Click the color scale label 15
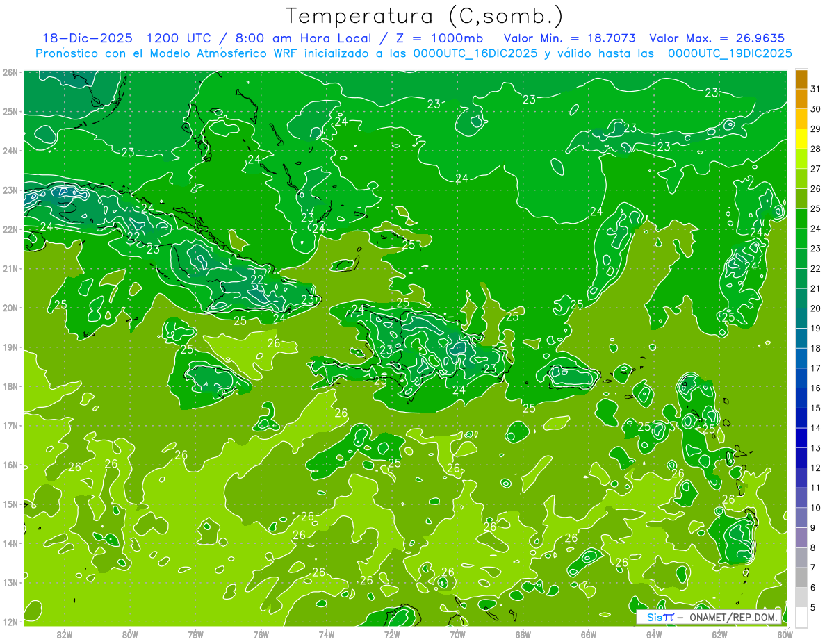This screenshot has height=644, width=834. pos(816,408)
